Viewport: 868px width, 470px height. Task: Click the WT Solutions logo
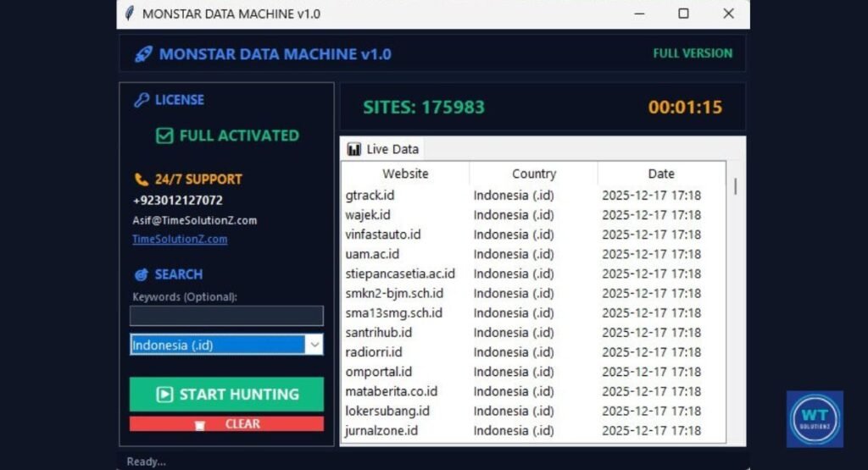coord(815,419)
